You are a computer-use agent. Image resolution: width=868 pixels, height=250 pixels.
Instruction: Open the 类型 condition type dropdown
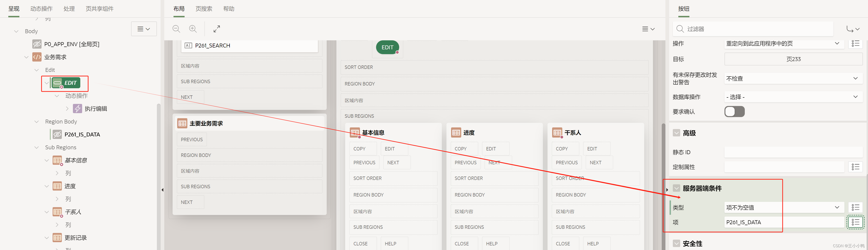click(784, 207)
